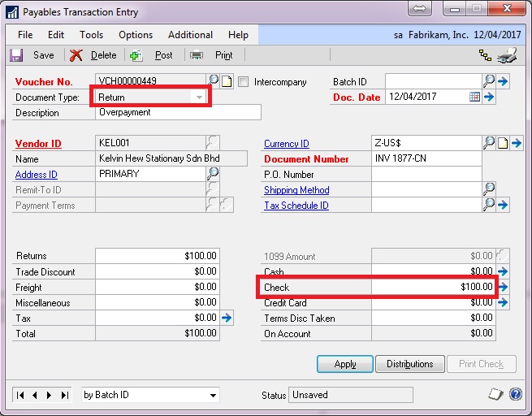Screen dimensions: 532x416
Task: Open the Tools menu
Action: click(x=91, y=35)
